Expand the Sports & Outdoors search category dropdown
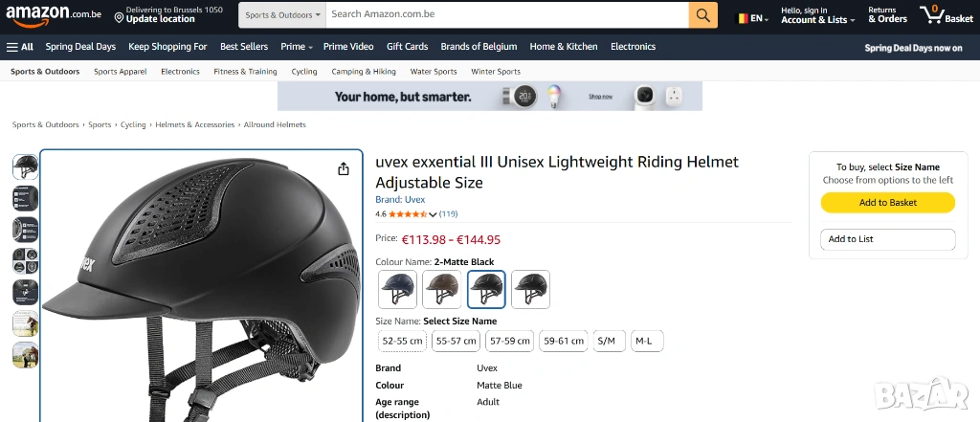The image size is (980, 422). 281,15
